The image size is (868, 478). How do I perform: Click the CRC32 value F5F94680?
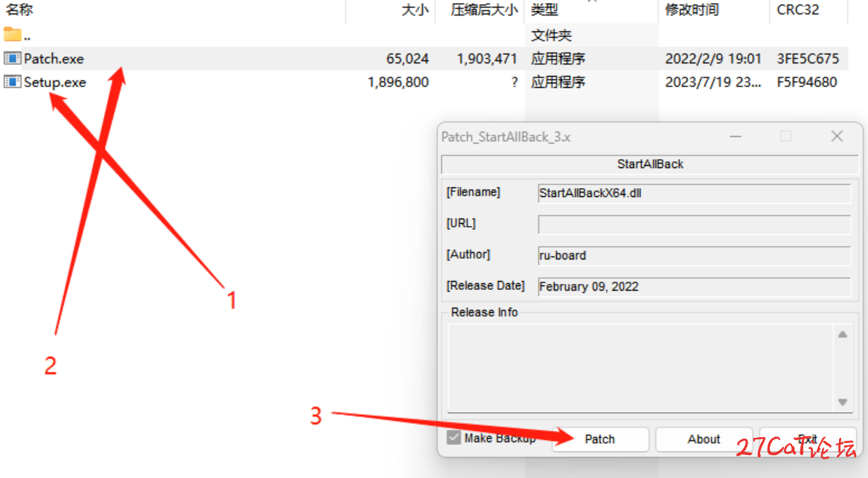pos(806,83)
